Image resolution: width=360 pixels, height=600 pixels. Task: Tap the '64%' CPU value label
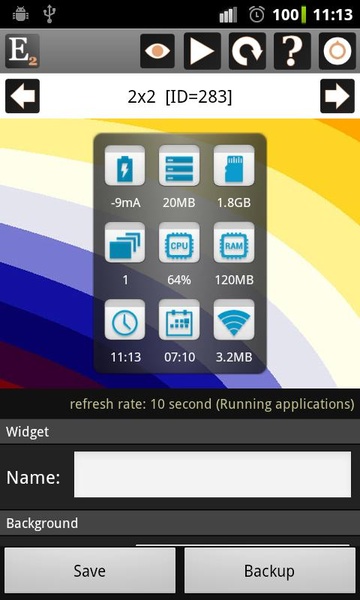[179, 280]
